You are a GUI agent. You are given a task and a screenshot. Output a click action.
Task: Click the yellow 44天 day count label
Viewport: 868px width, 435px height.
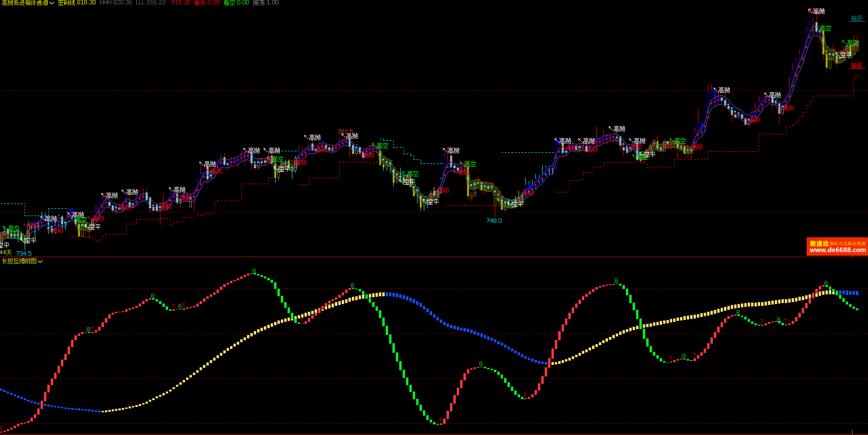click(x=5, y=252)
